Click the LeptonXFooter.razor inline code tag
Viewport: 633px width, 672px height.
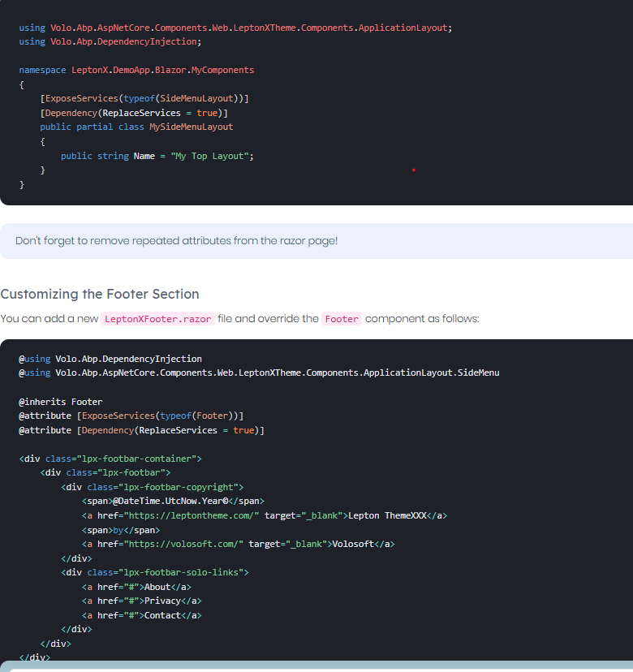158,319
